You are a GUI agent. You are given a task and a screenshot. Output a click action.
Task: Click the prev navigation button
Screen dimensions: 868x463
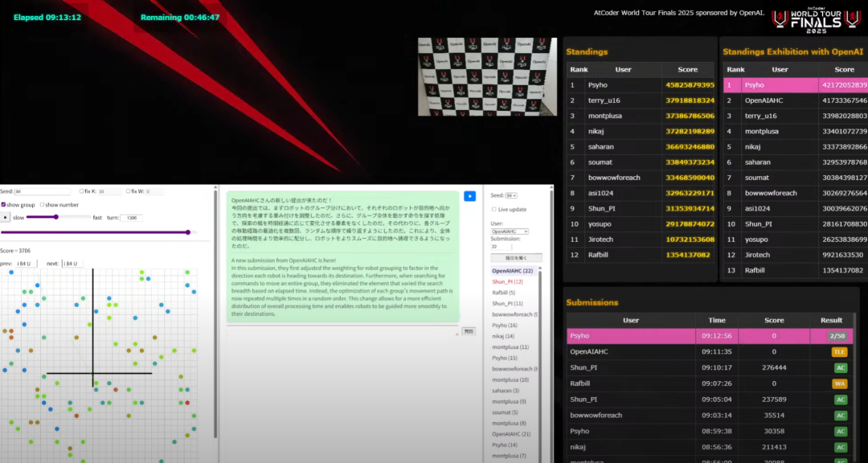24,263
